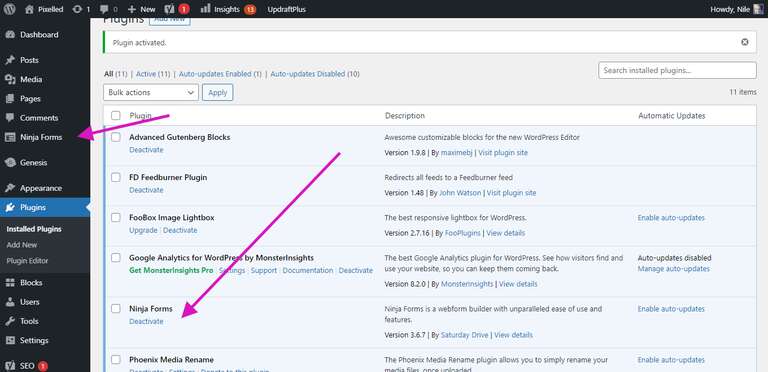Open maximebj author link
Image resolution: width=768 pixels, height=372 pixels.
click(x=456, y=153)
